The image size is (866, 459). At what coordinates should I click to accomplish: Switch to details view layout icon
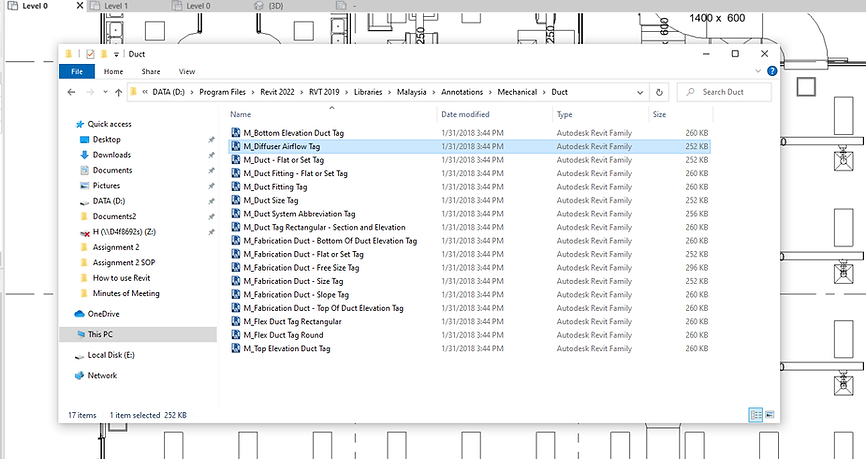pyautogui.click(x=756, y=414)
